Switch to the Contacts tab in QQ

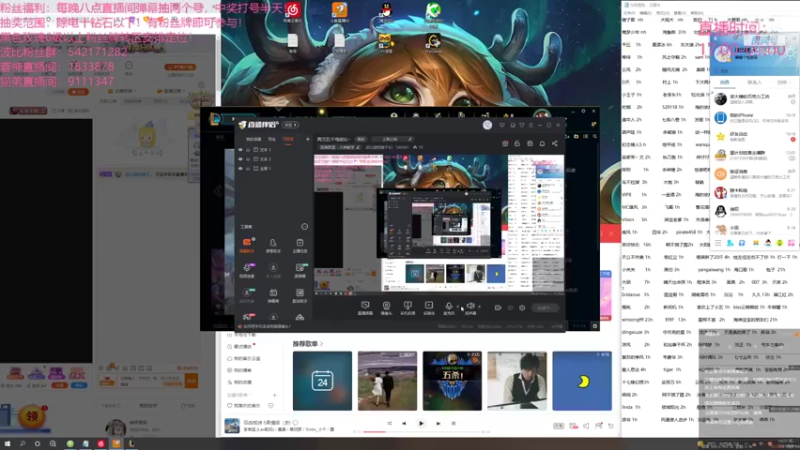coord(754,82)
